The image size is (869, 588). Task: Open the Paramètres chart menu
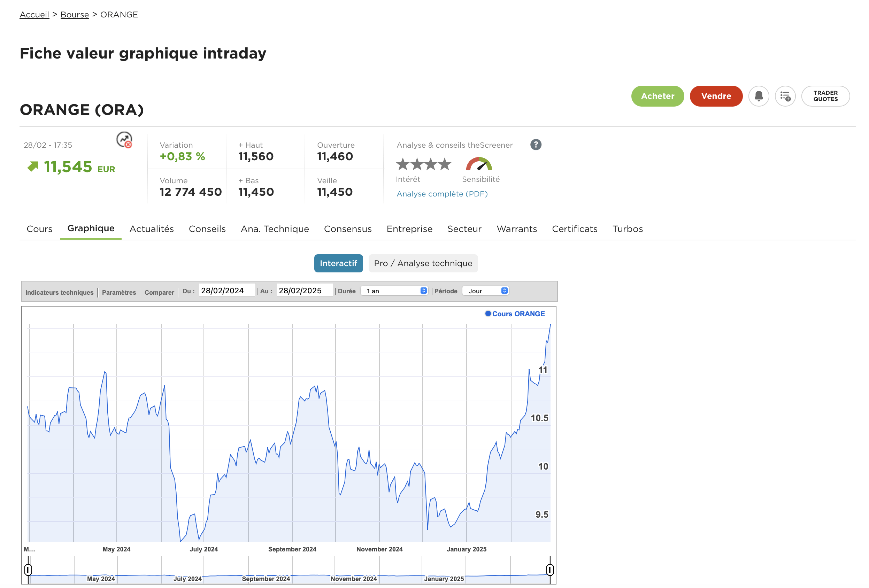(x=119, y=292)
